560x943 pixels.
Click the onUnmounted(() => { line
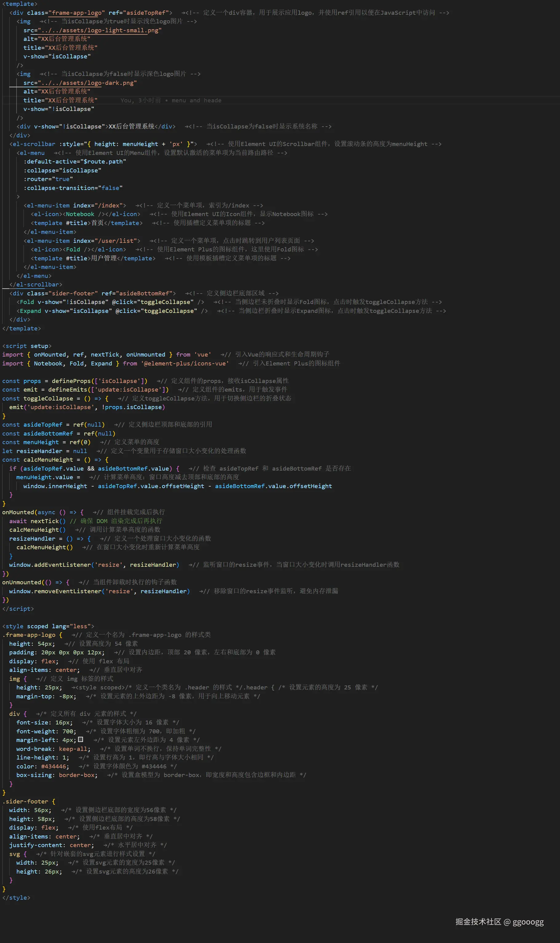pyautogui.click(x=36, y=583)
